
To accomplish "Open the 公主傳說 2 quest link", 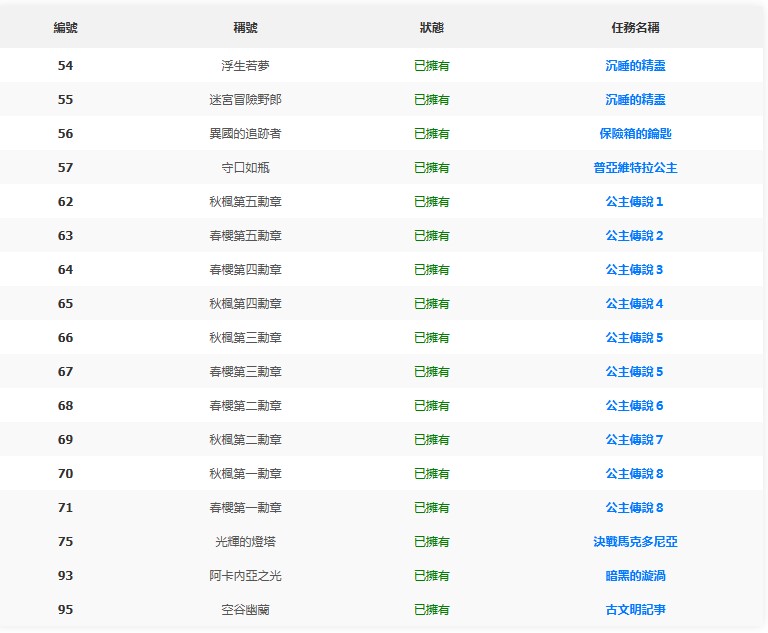I will pos(634,236).
